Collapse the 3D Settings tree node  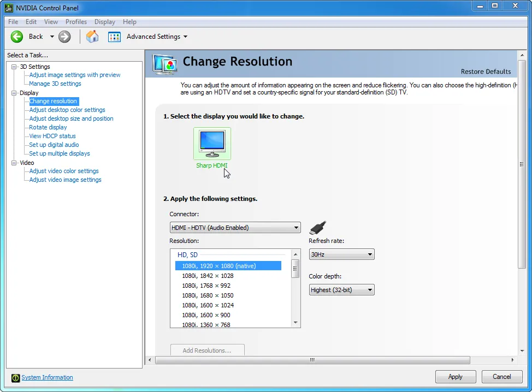point(14,67)
